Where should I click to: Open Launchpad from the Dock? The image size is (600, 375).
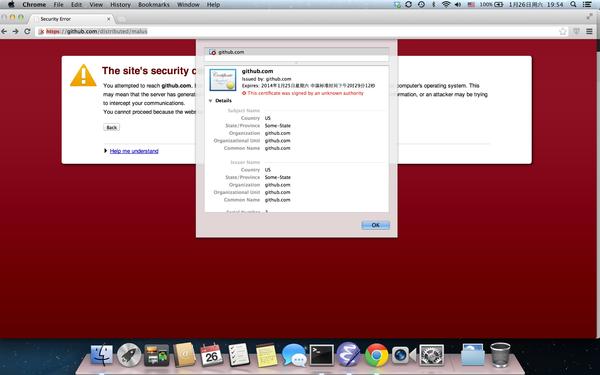point(129,355)
